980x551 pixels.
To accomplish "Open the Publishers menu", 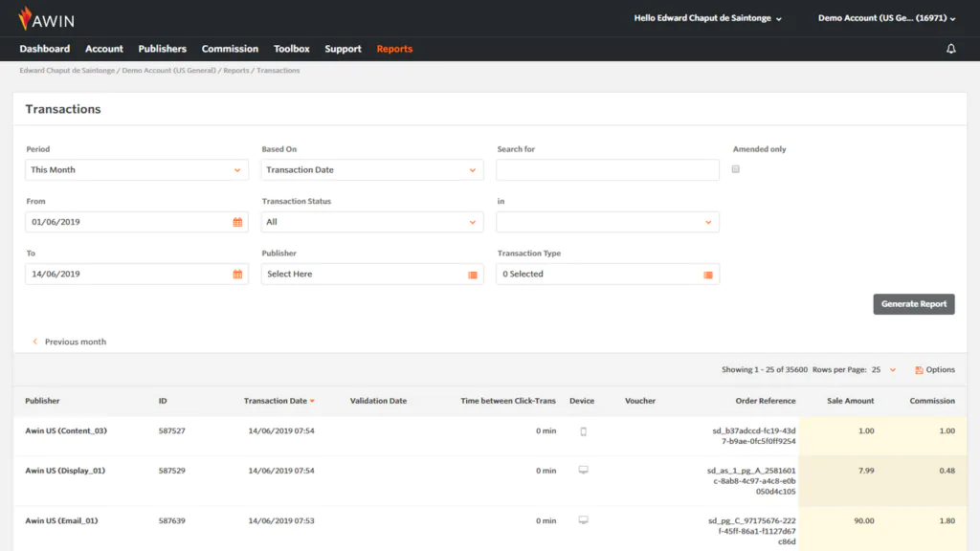I will point(162,49).
